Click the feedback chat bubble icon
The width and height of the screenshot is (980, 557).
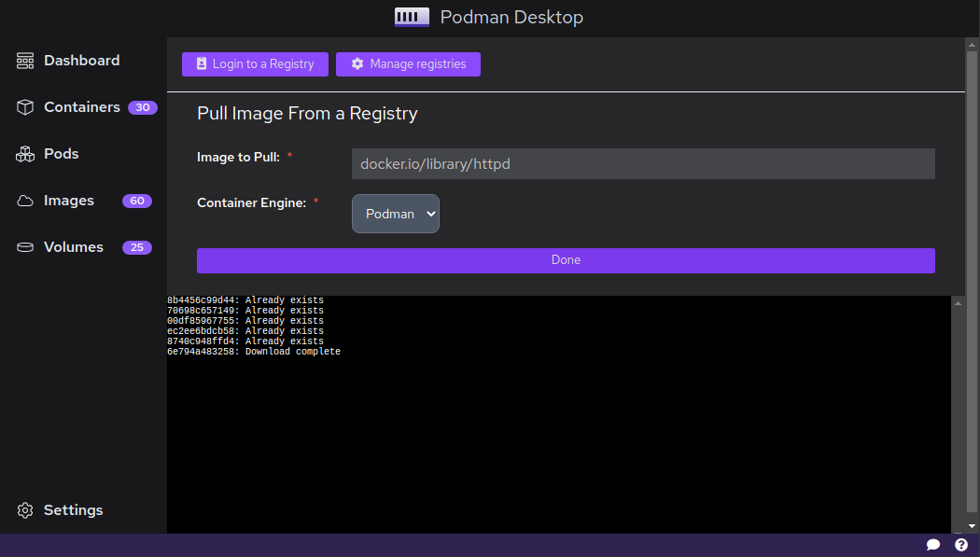point(933,544)
